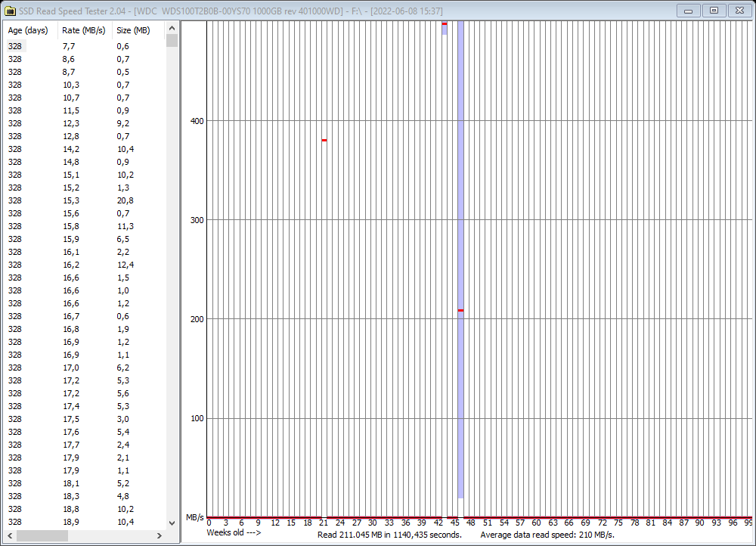Select the row with rate 15,9

click(x=85, y=239)
